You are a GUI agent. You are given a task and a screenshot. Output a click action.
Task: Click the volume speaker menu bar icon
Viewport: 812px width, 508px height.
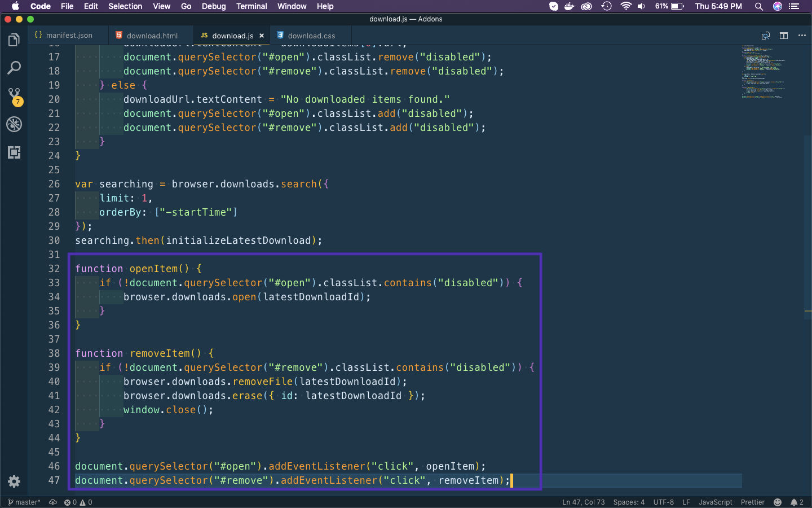click(641, 6)
